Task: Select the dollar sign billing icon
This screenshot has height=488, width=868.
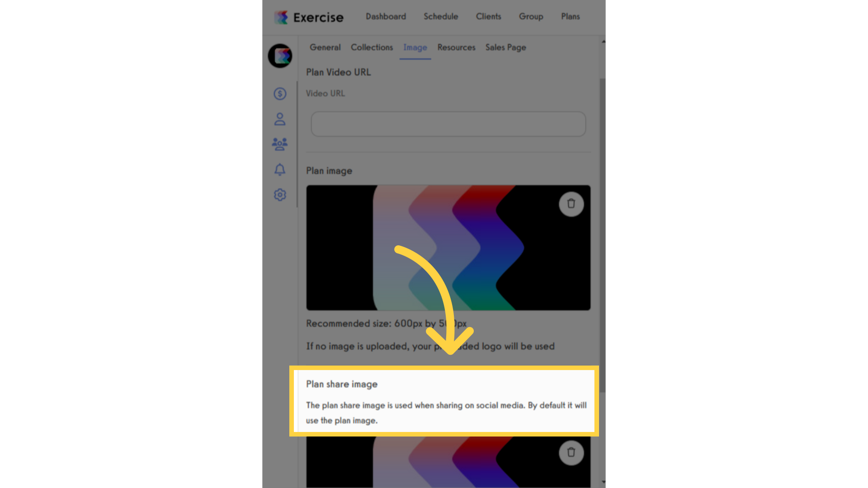Action: [279, 94]
